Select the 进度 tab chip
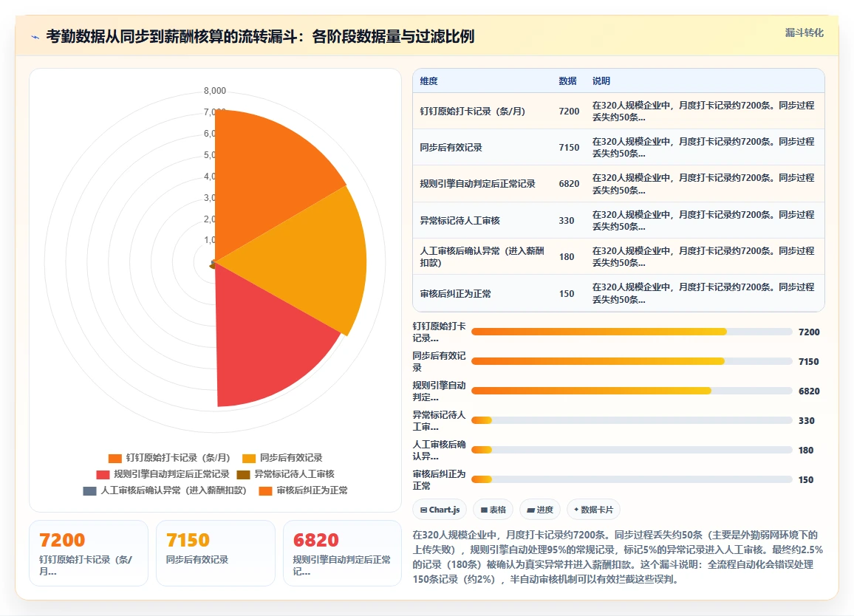Viewport: 854px width, 616px height. click(540, 510)
